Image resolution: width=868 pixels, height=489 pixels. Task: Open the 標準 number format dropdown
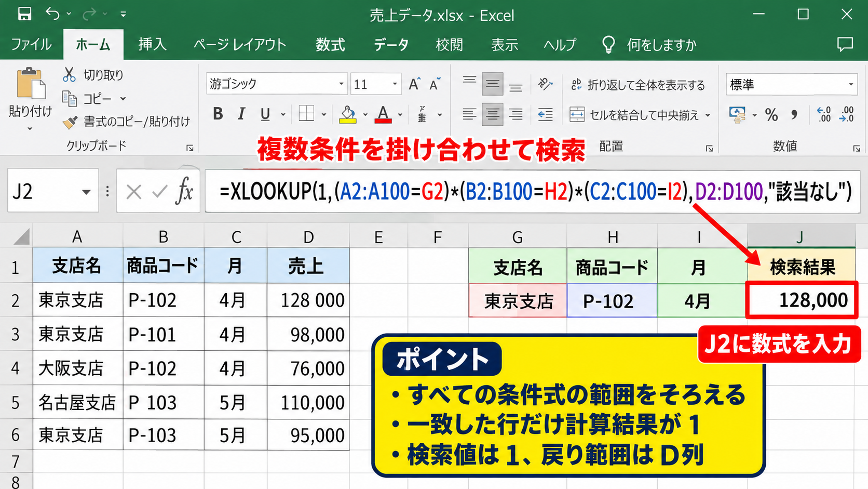[851, 84]
